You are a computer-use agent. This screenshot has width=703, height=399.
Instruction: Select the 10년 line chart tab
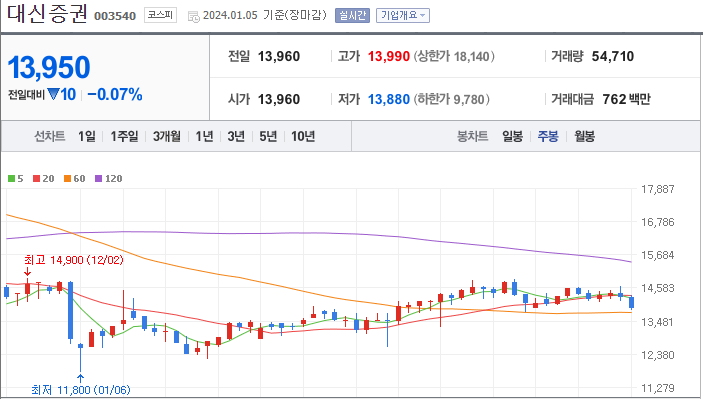pos(303,136)
